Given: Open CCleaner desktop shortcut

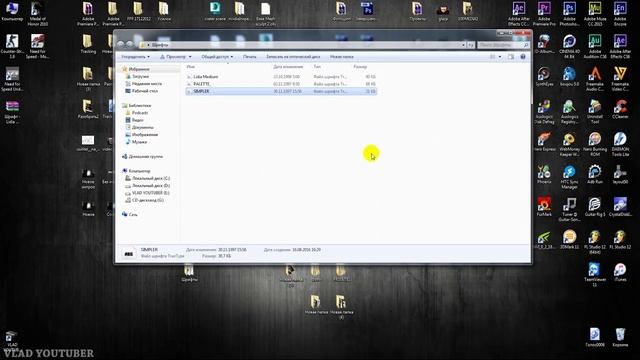Looking at the screenshot, I should [x=620, y=109].
